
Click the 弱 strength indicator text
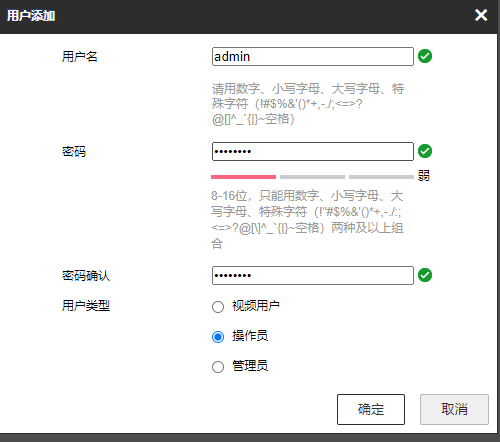click(424, 176)
